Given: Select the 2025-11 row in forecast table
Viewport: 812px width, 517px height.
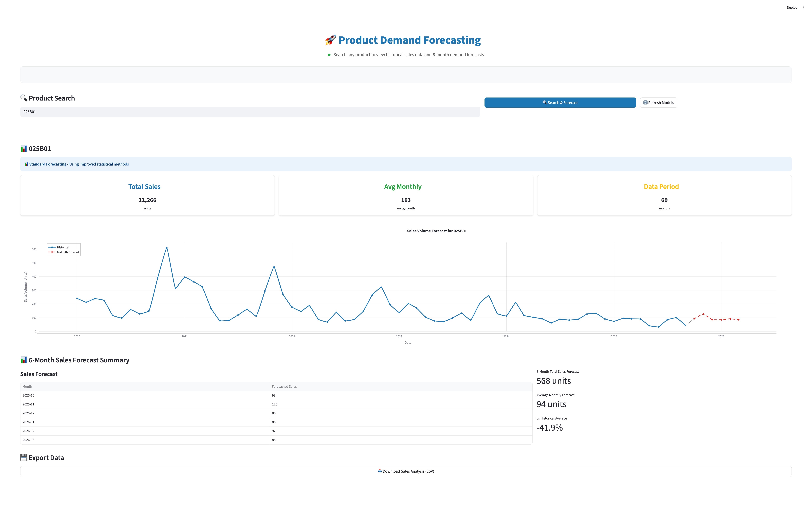Looking at the screenshot, I should coord(145,404).
